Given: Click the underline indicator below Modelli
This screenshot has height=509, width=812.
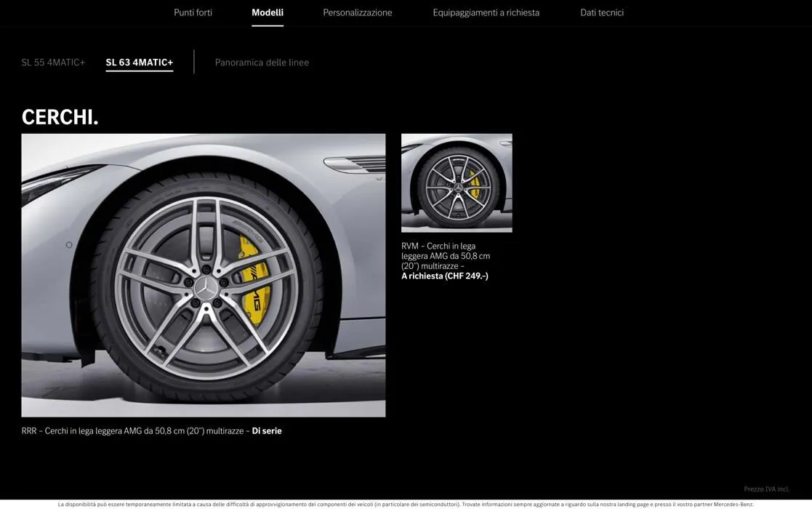Looking at the screenshot, I should (268, 24).
